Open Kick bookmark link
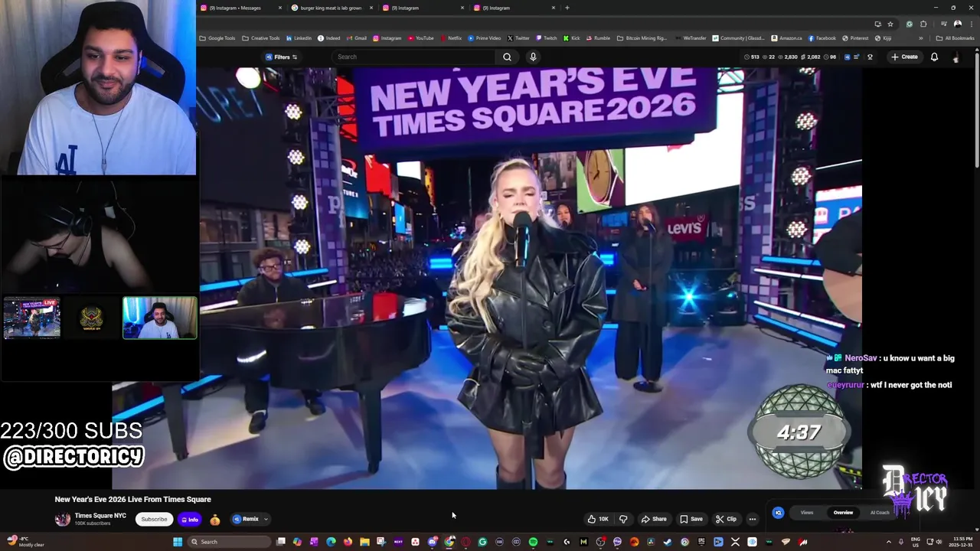980x551 pixels. [572, 38]
